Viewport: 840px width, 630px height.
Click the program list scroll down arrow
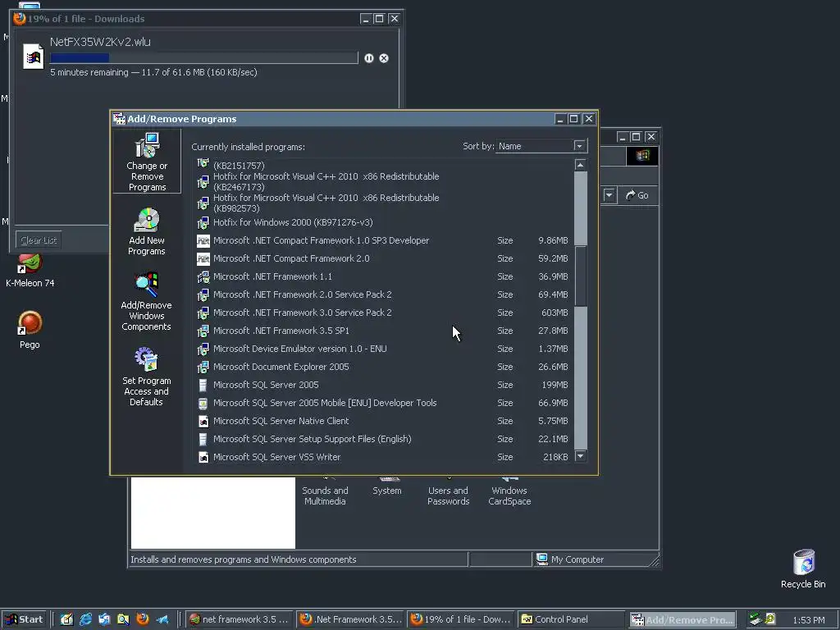[580, 456]
